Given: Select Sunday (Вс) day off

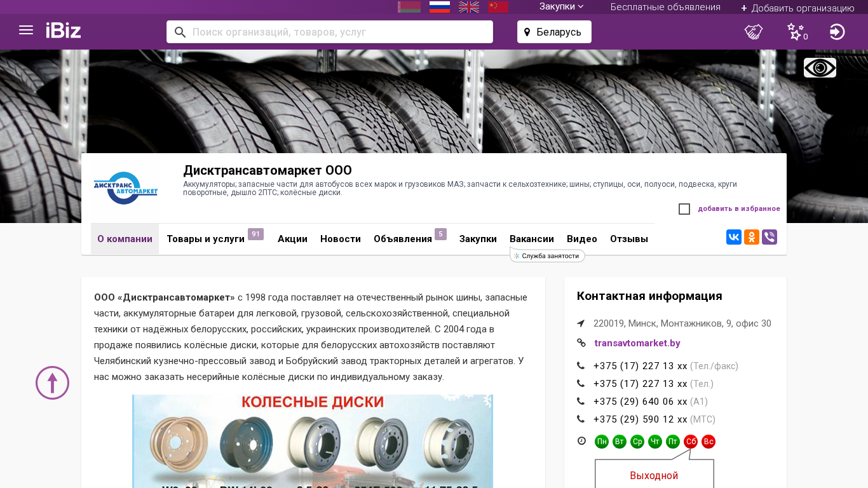Looking at the screenshot, I should tap(709, 442).
